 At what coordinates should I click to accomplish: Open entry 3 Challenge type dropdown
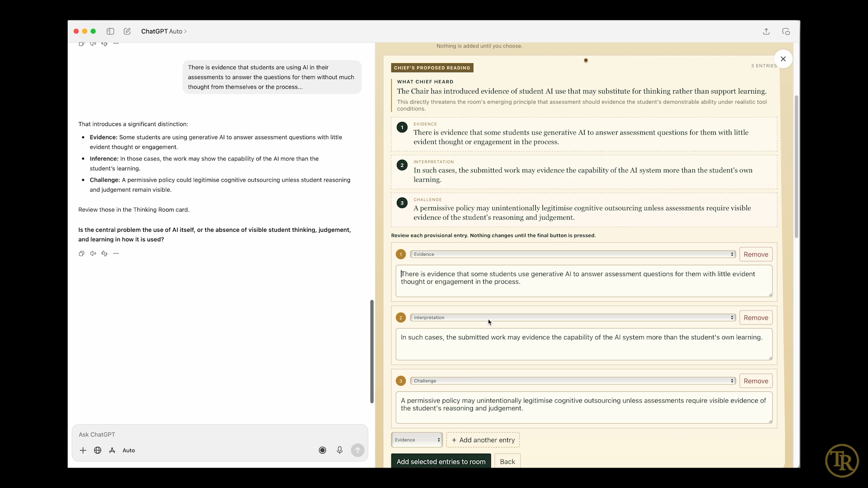573,381
